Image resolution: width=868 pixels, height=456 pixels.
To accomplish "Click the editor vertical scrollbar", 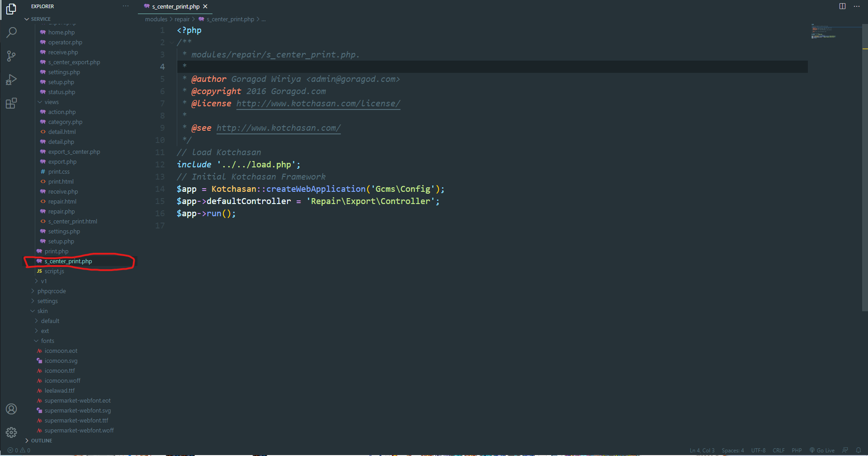I will [x=865, y=167].
